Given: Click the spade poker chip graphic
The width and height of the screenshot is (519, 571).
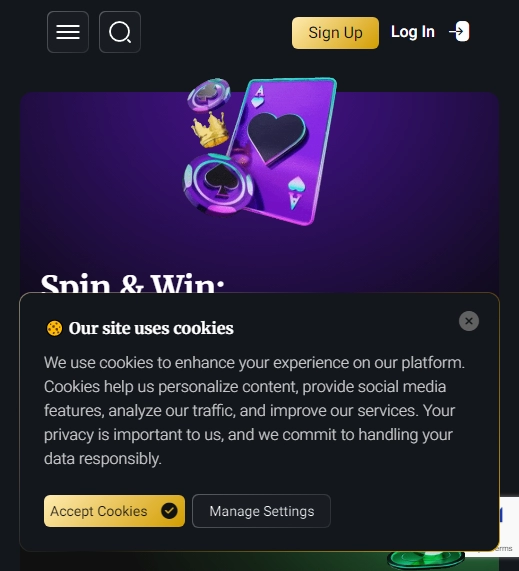Looking at the screenshot, I should coord(218,184).
